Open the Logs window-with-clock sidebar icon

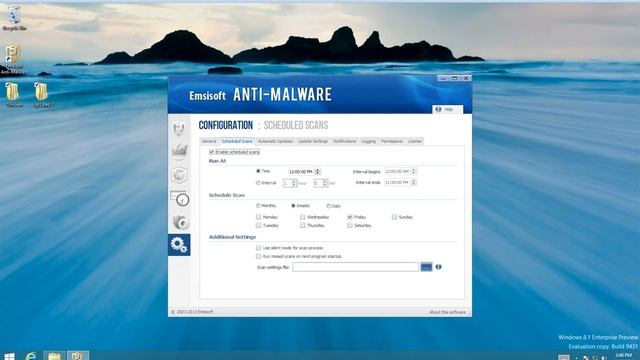(179, 198)
